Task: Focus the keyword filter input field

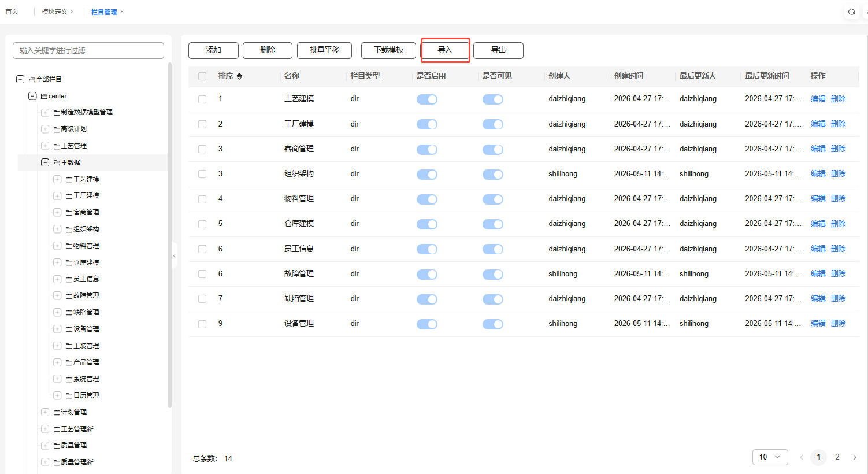Action: pos(88,50)
